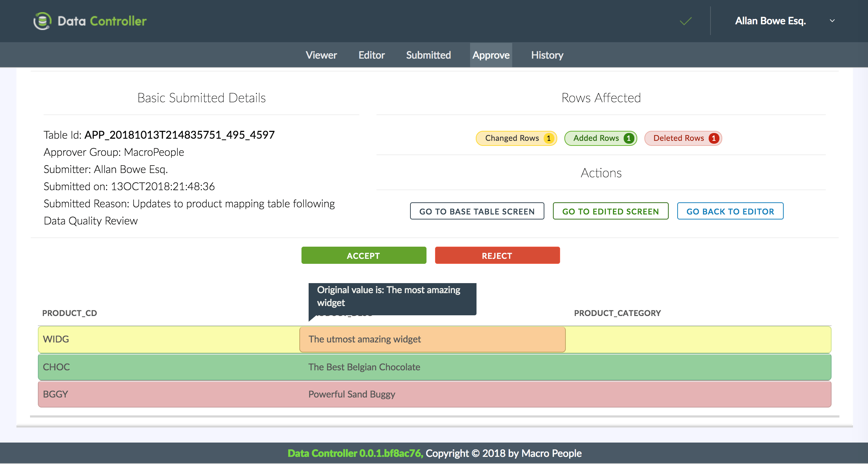Click the green checkmark icon in header
The width and height of the screenshot is (868, 464).
(685, 21)
